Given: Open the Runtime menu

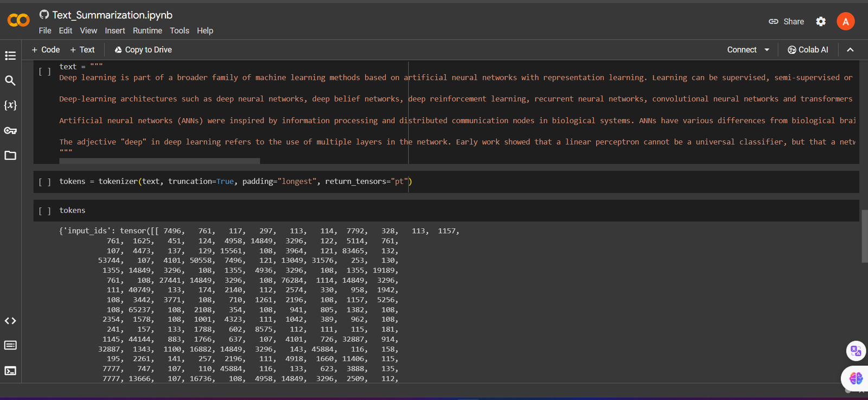Looking at the screenshot, I should 148,30.
